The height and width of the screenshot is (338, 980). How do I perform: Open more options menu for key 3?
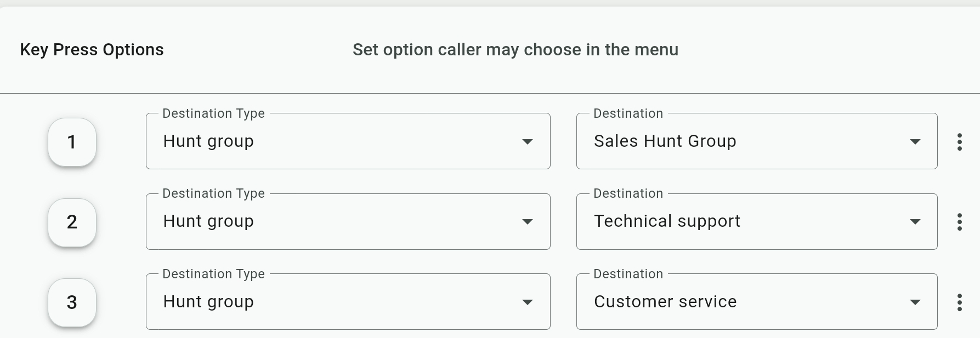pos(959,302)
